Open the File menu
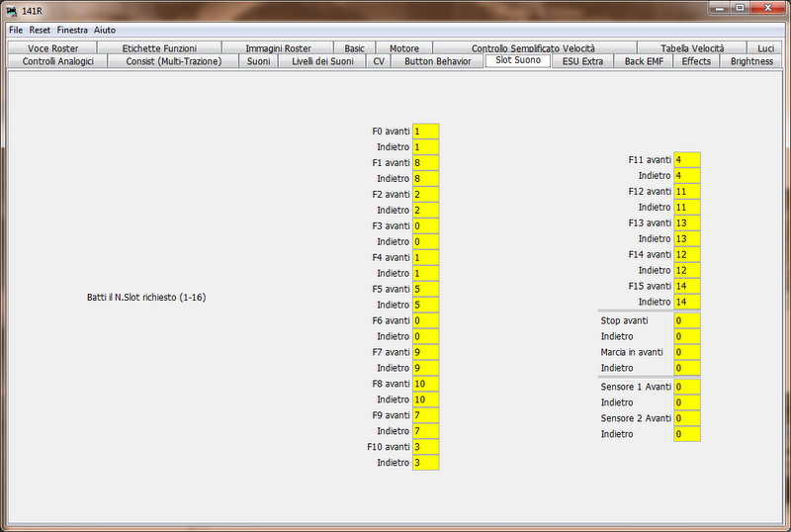 (16, 30)
